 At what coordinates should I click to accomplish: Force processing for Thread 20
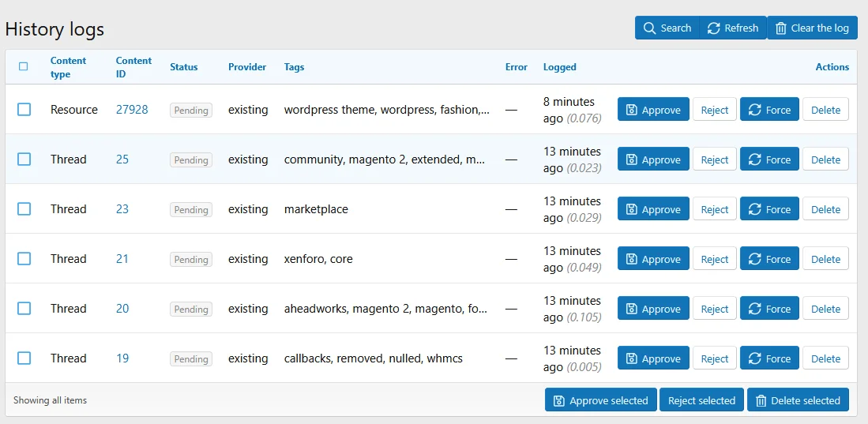tap(769, 309)
